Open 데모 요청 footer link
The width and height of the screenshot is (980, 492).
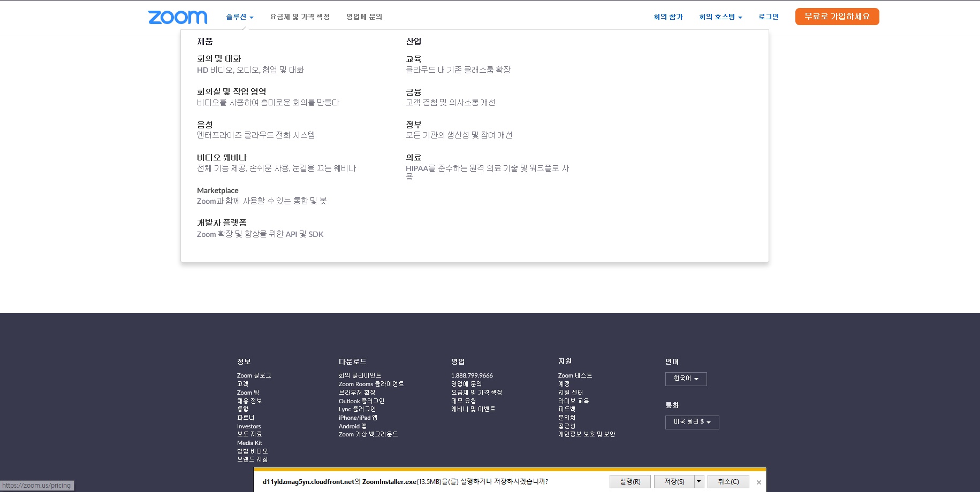coord(464,401)
